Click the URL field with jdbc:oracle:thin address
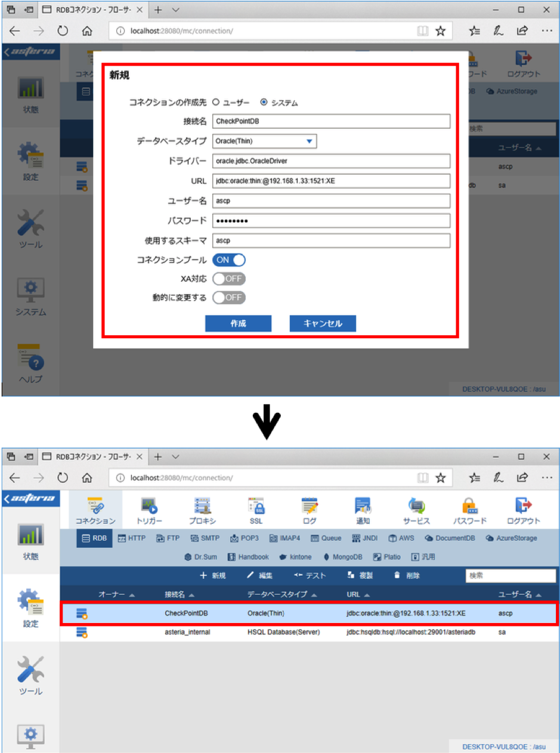Screen dimensions: 560x753 (331, 181)
